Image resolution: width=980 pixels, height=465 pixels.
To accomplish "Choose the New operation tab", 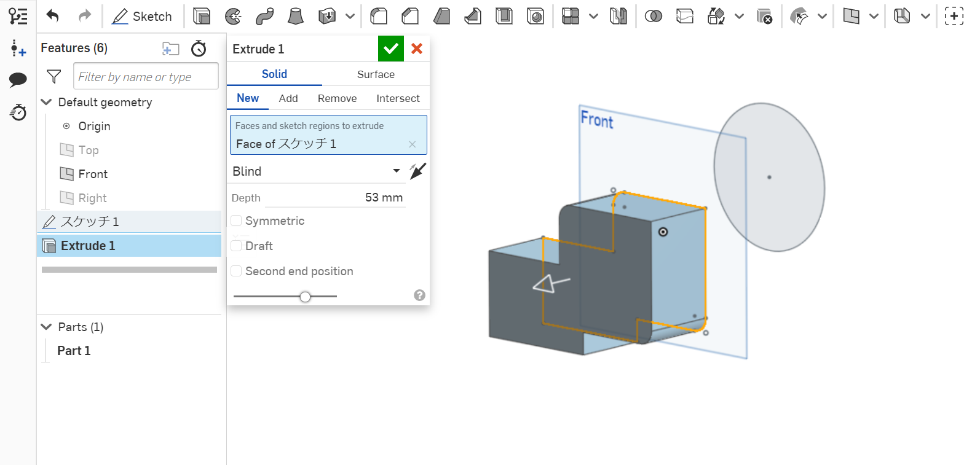I will pos(248,98).
